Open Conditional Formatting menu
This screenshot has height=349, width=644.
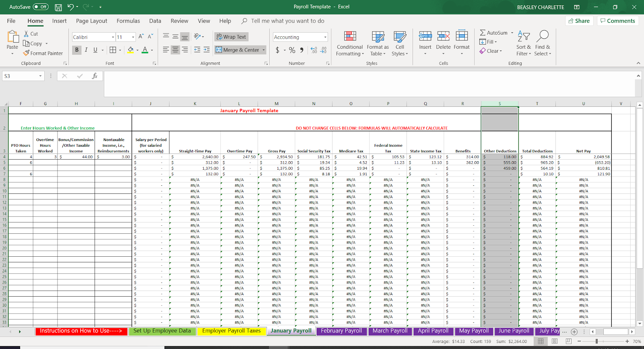tap(350, 43)
